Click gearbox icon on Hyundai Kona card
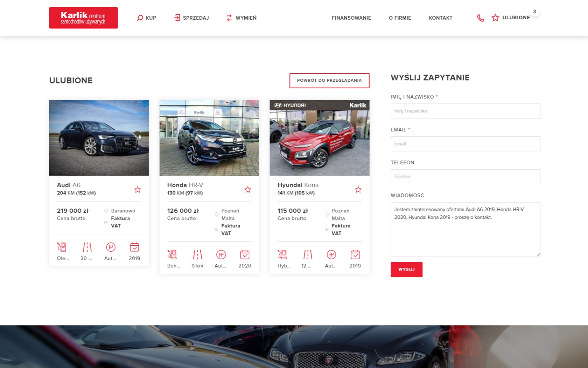 click(x=331, y=254)
